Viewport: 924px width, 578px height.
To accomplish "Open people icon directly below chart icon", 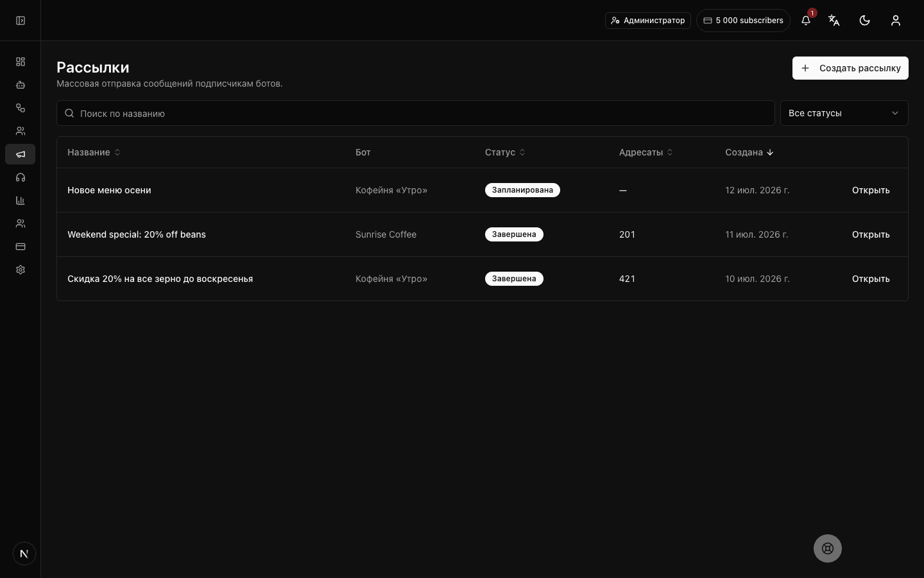I will (21, 223).
